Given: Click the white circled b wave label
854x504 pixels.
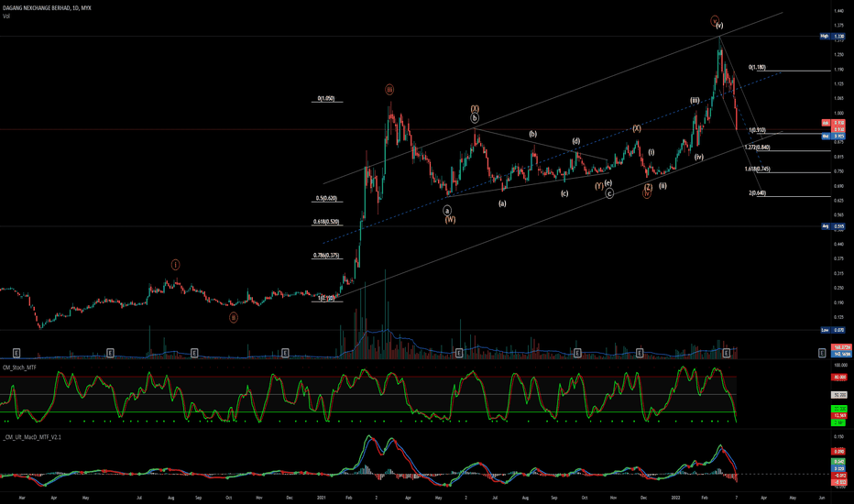Looking at the screenshot, I should [475, 117].
